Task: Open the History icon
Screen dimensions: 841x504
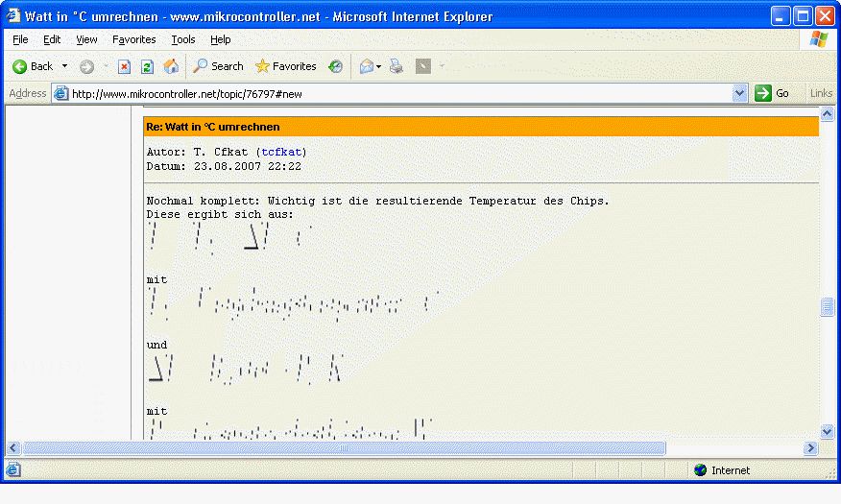Action: pos(336,66)
